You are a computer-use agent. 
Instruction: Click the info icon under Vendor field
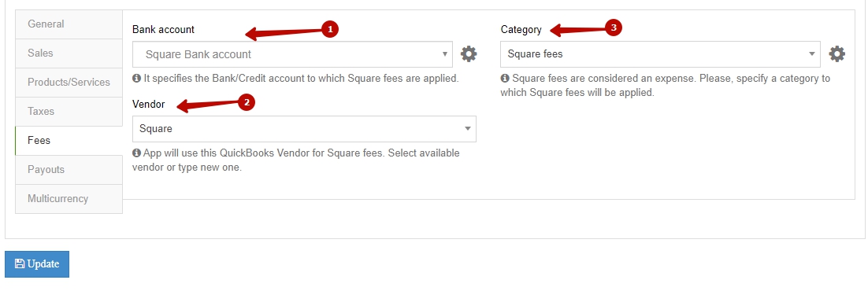[136, 153]
